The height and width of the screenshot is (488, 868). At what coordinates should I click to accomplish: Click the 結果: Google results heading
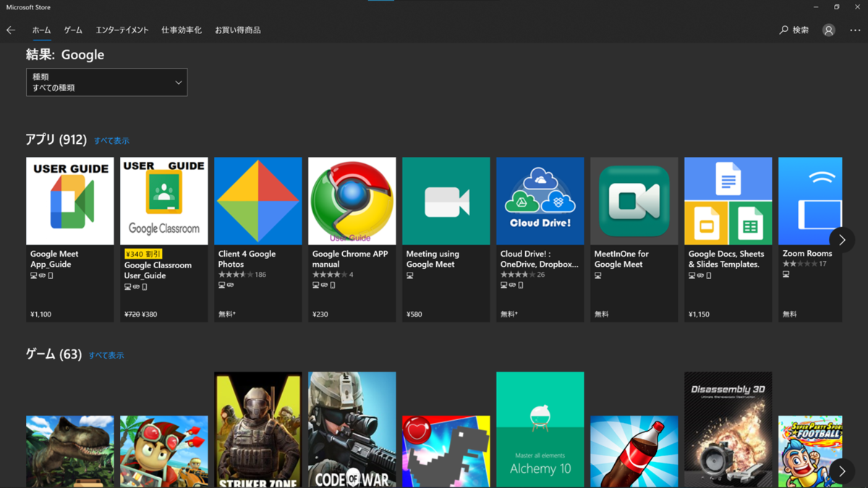point(65,55)
